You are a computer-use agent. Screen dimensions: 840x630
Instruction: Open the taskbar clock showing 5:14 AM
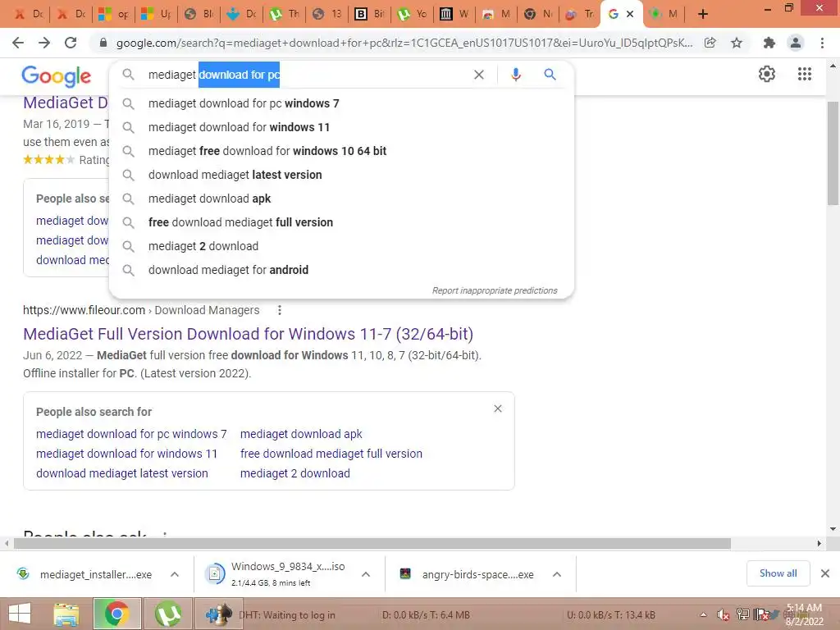804,614
